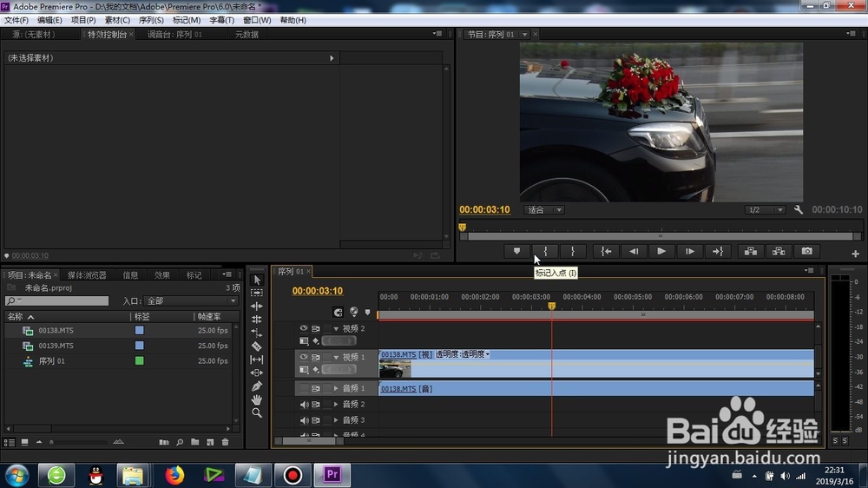Open program sequence 01 dropdown arrow
The height and width of the screenshot is (488, 868).
coord(524,35)
